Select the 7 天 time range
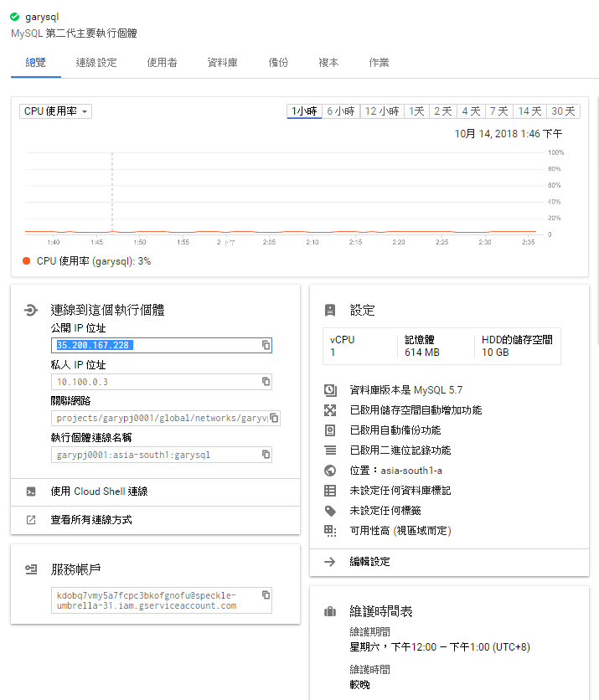This screenshot has width=599, height=700. 499,111
